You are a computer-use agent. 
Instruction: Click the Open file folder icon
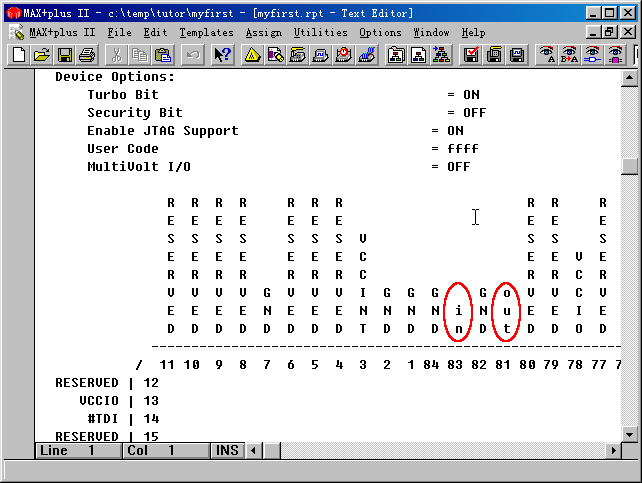(41, 55)
